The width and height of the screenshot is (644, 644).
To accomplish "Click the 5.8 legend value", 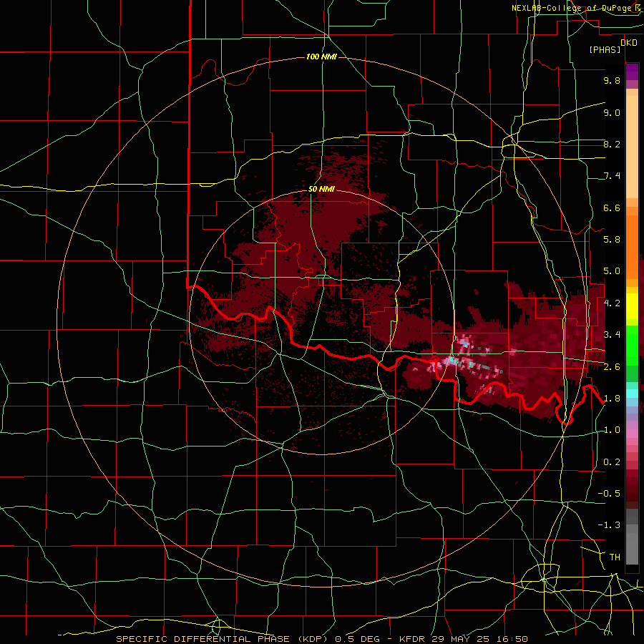I will click(612, 240).
